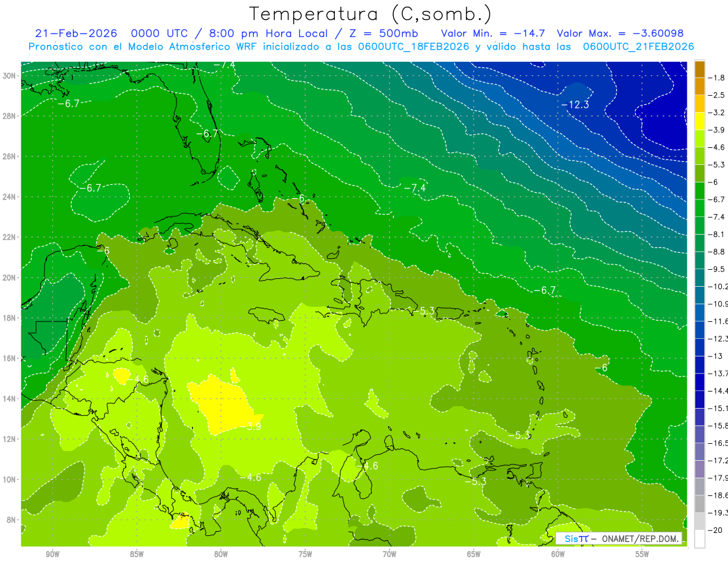Click the -12.3 contour label on the map
The height and width of the screenshot is (562, 728).
[575, 105]
